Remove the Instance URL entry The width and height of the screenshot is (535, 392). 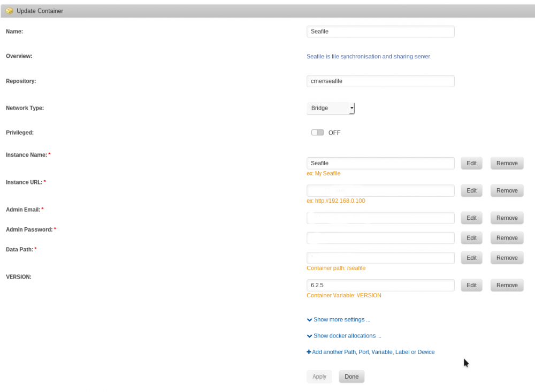[x=507, y=191]
